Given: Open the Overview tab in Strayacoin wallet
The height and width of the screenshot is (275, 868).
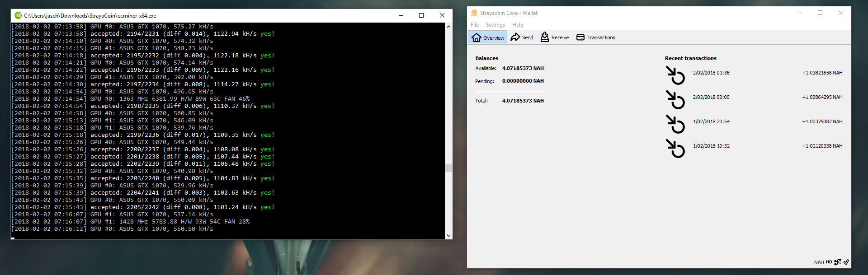Looking at the screenshot, I should point(487,37).
